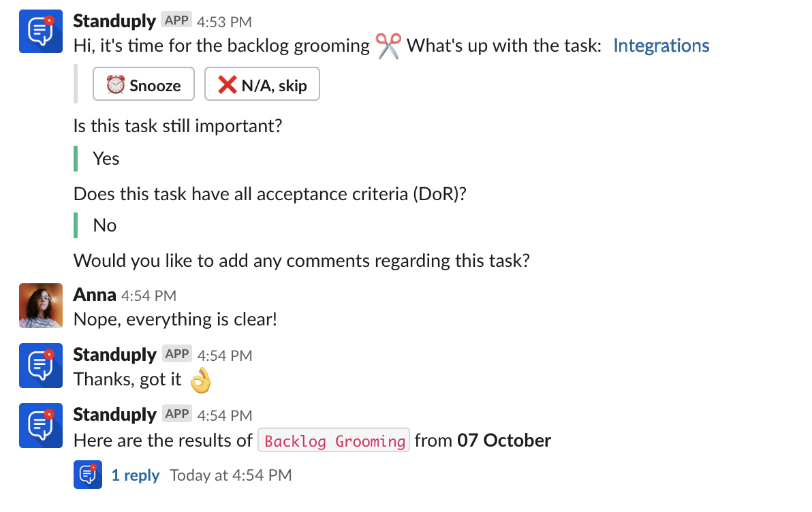The height and width of the screenshot is (512, 812).
Task: Click the 4:54 PM timestamp on Anna's message
Action: click(149, 295)
